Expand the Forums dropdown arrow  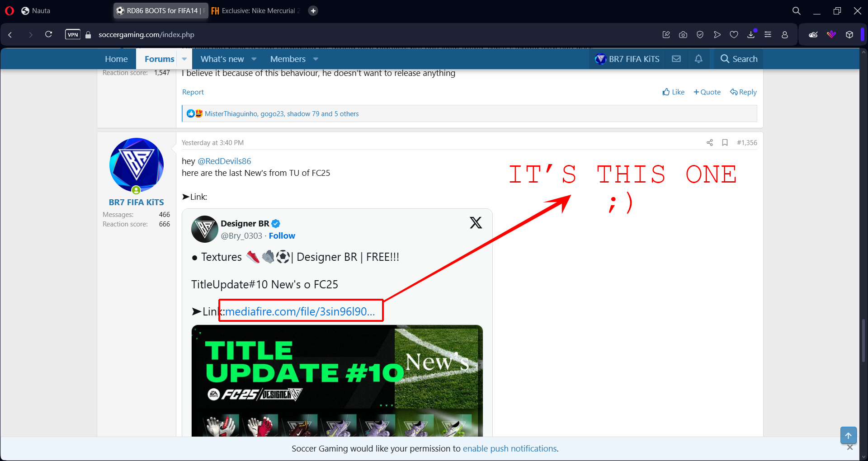184,59
